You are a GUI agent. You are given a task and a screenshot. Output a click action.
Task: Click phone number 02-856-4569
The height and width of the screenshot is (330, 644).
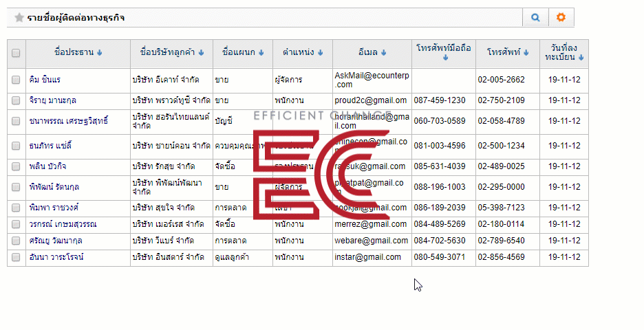click(x=501, y=257)
